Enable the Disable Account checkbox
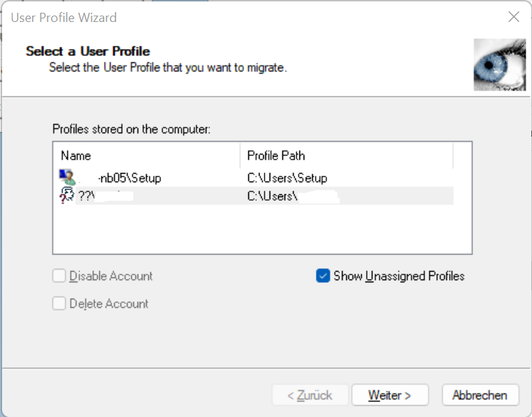Screen dimensions: 532x417 point(60,276)
